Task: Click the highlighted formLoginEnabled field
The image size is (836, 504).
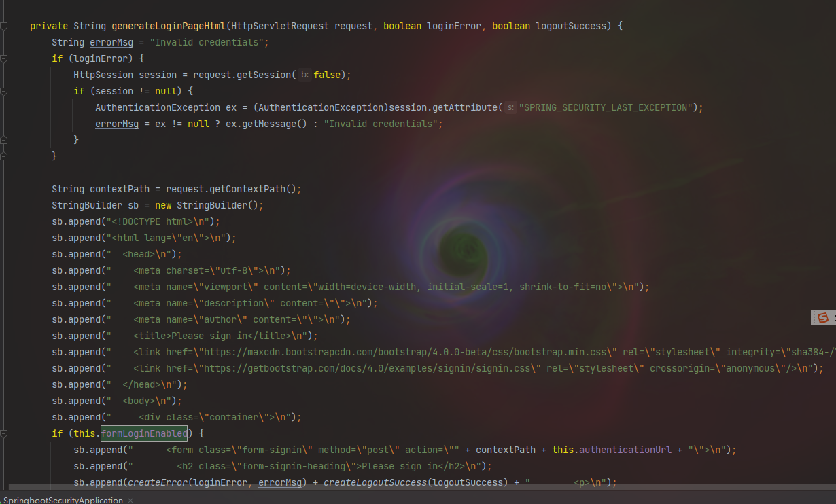Action: point(144,433)
